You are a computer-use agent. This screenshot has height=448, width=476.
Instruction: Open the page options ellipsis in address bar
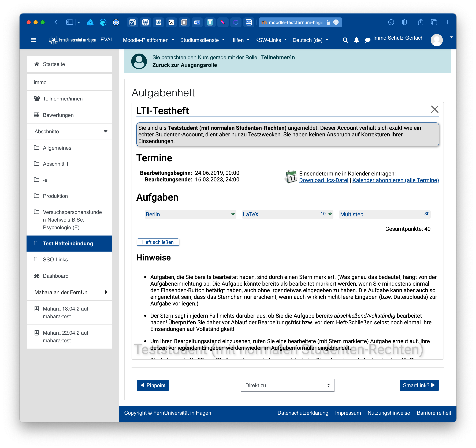[336, 22]
